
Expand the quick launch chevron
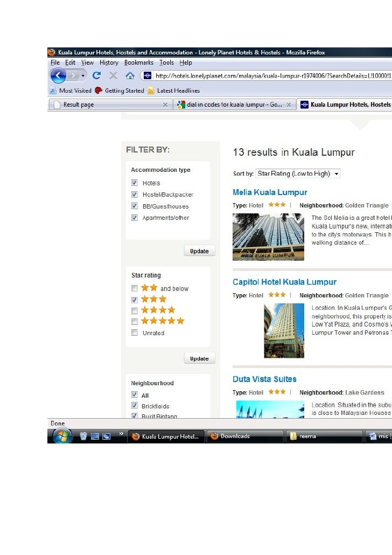click(121, 434)
